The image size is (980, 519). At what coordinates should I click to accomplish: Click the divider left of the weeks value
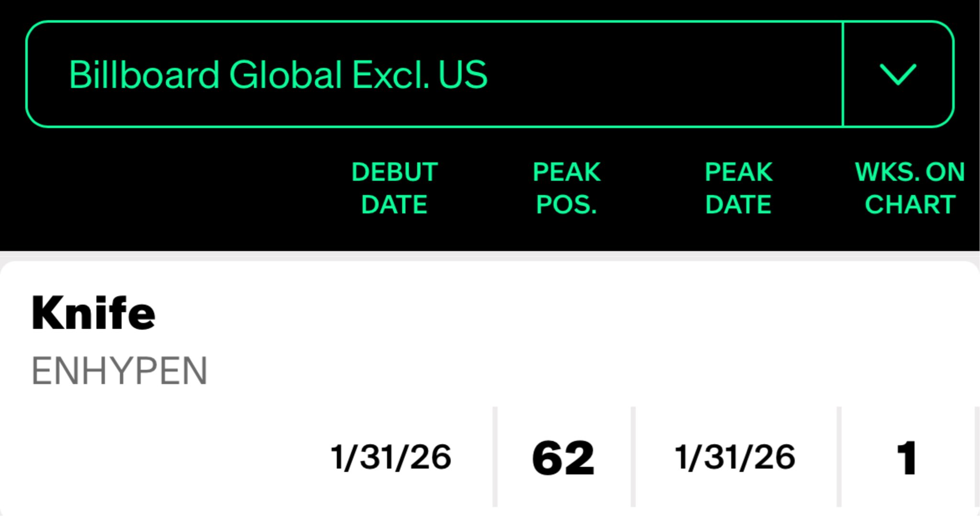839,456
